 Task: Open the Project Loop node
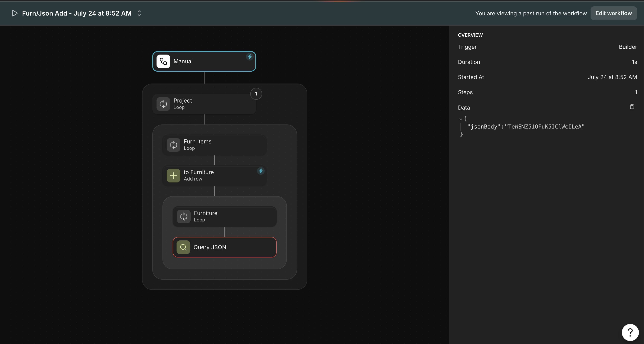point(204,104)
